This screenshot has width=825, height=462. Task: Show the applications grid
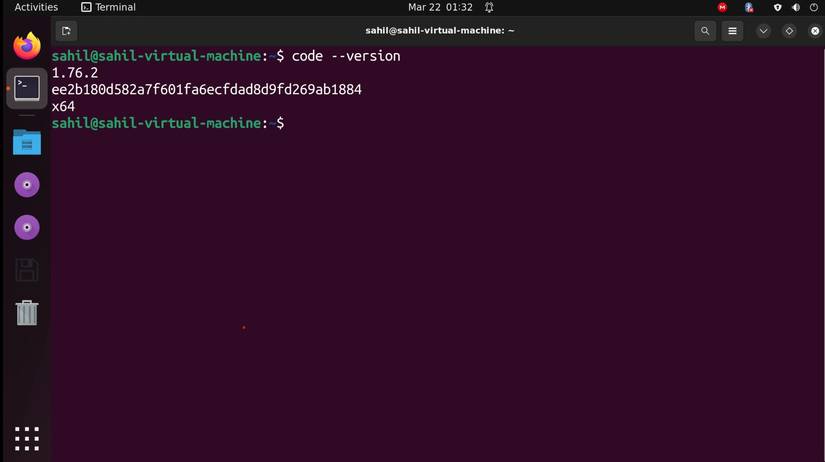pyautogui.click(x=27, y=439)
